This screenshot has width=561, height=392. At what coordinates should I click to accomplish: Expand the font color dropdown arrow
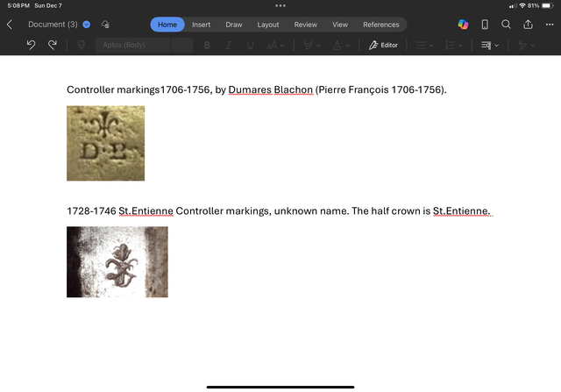pyautogui.click(x=348, y=46)
